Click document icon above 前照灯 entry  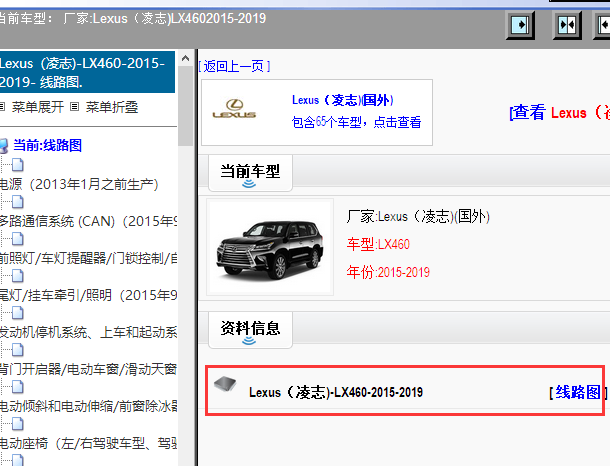pyautogui.click(x=18, y=239)
